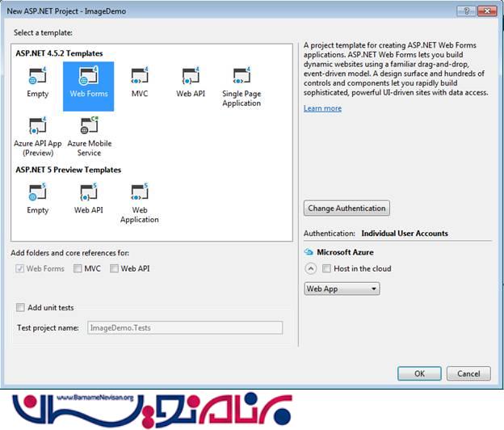Enable the Add unit tests checkbox
The width and height of the screenshot is (504, 430).
20,308
